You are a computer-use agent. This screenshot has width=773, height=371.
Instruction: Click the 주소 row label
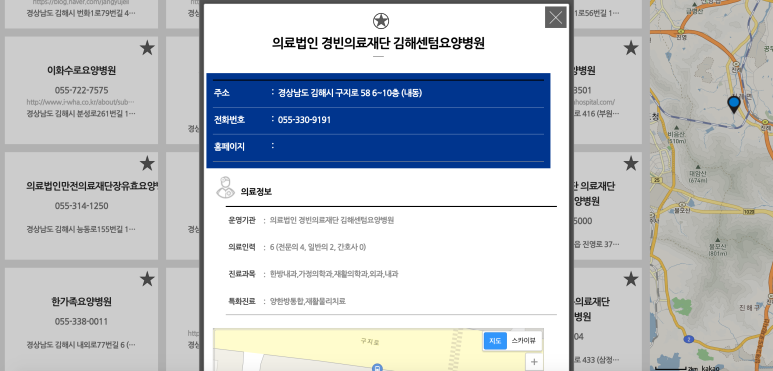(221, 93)
